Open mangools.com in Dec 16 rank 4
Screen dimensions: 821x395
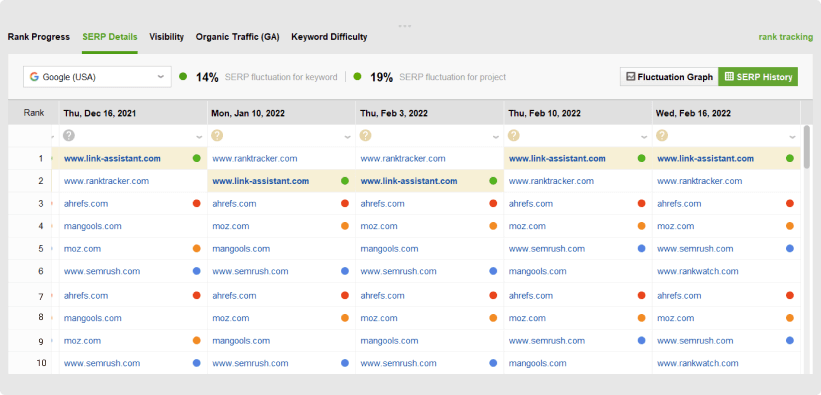coord(93,226)
